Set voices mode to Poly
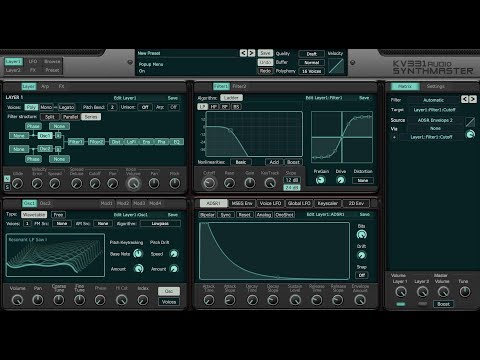480x360 pixels. (31, 107)
